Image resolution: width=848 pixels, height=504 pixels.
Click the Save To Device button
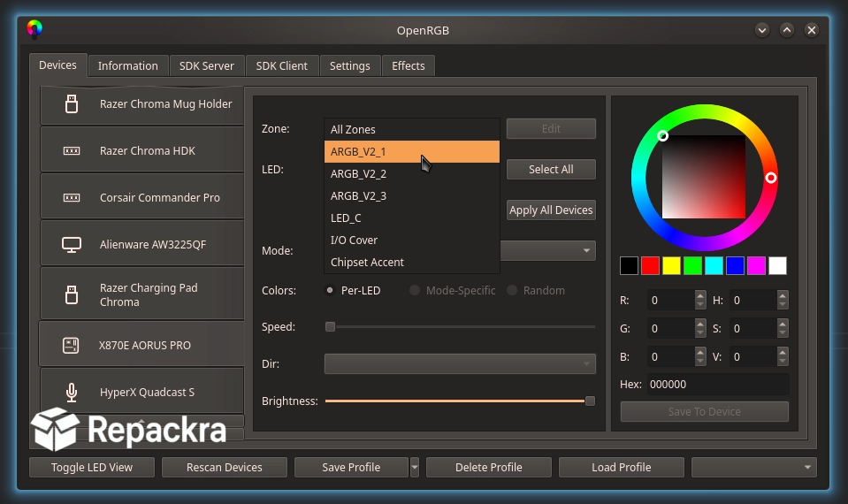coord(704,411)
